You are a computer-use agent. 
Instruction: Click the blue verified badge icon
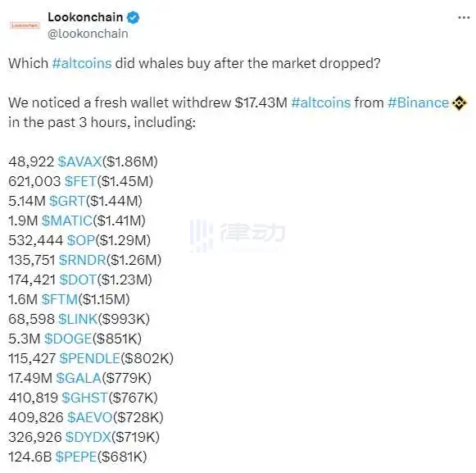click(x=133, y=17)
